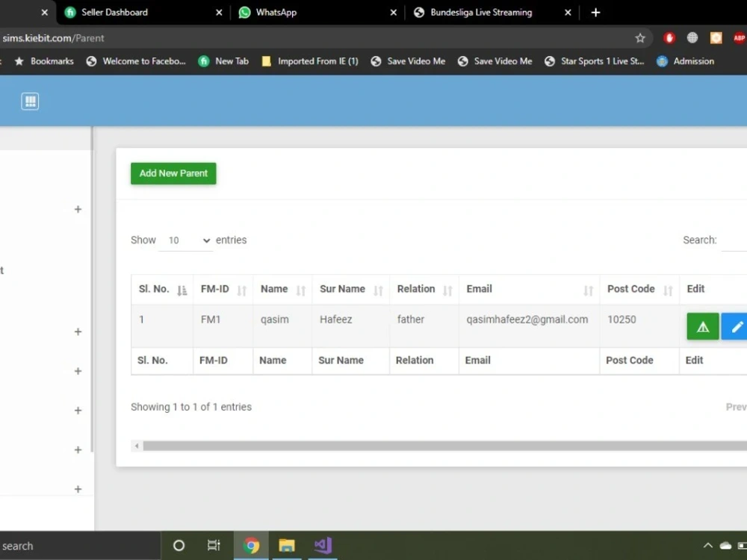Click the Showing 1 to 1 entries text
Image resolution: width=747 pixels, height=560 pixels.
(191, 407)
